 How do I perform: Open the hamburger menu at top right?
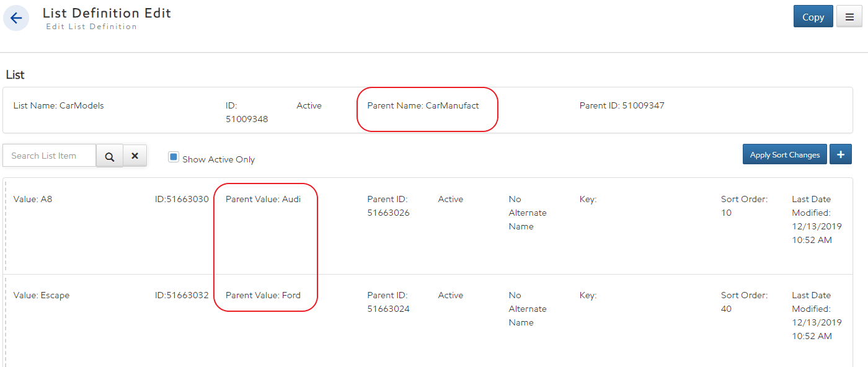coord(849,17)
